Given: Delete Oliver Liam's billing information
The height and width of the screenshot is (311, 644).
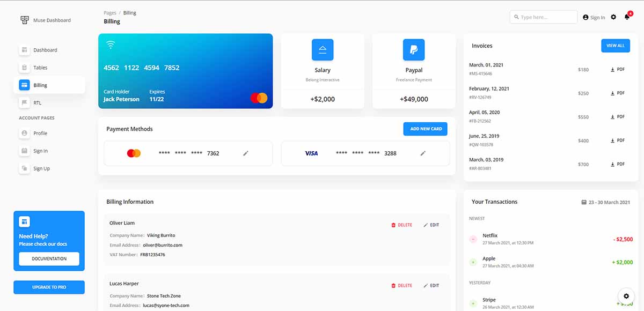Looking at the screenshot, I should coord(402,225).
